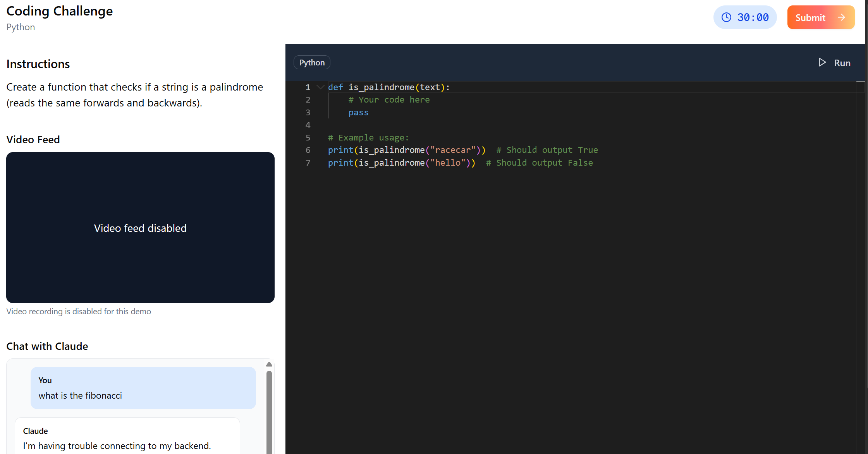Click the Run button label
The image size is (868, 454).
coord(842,63)
